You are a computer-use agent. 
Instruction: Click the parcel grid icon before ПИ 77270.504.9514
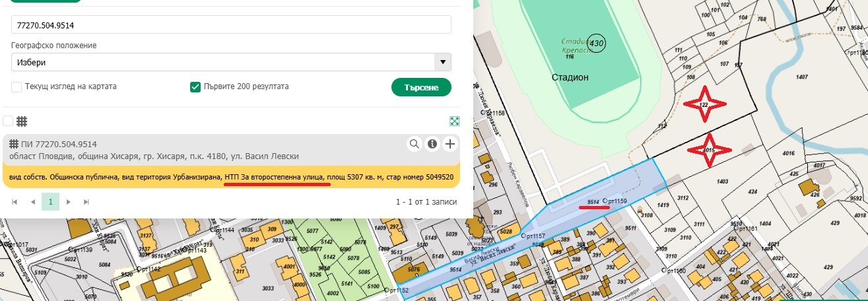point(14,144)
